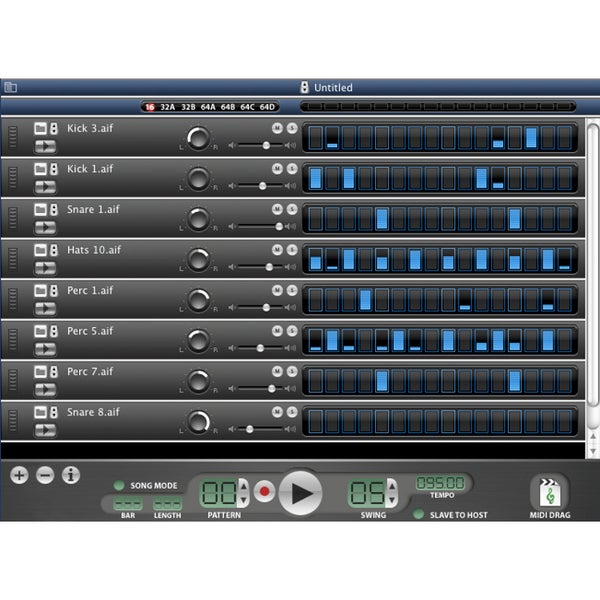The image size is (600, 600).
Task: Click the folder icon in title bar
Action: coord(10,87)
